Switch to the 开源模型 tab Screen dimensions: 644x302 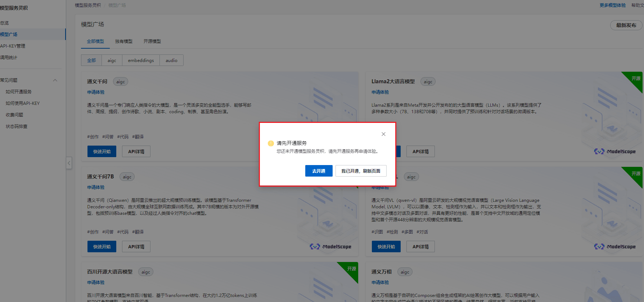[152, 41]
